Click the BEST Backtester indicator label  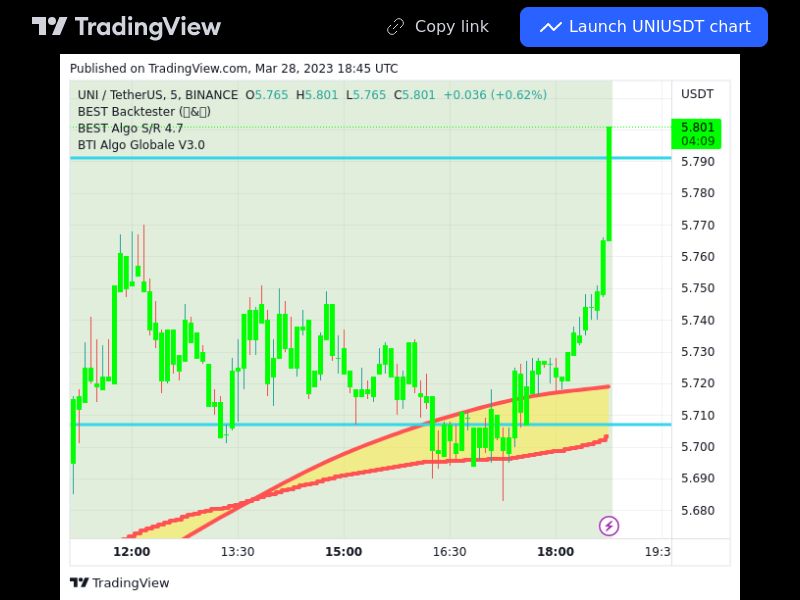pyautogui.click(x=144, y=112)
